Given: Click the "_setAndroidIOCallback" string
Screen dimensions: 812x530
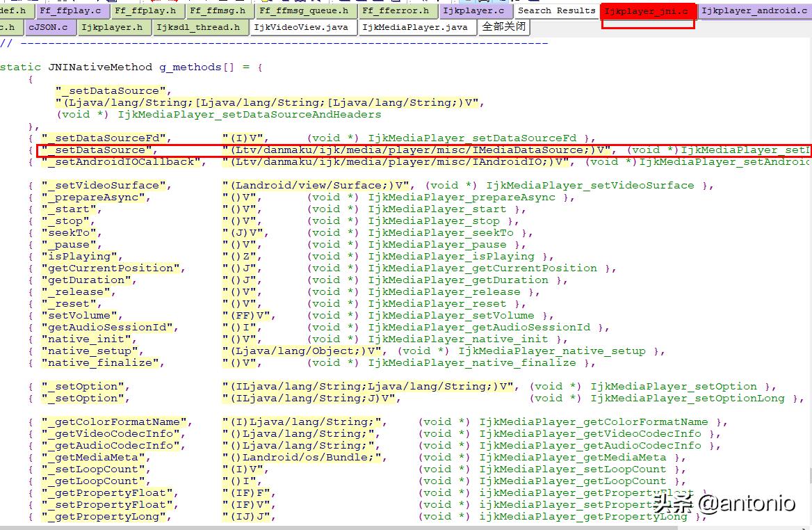Looking at the screenshot, I should coord(121,162).
